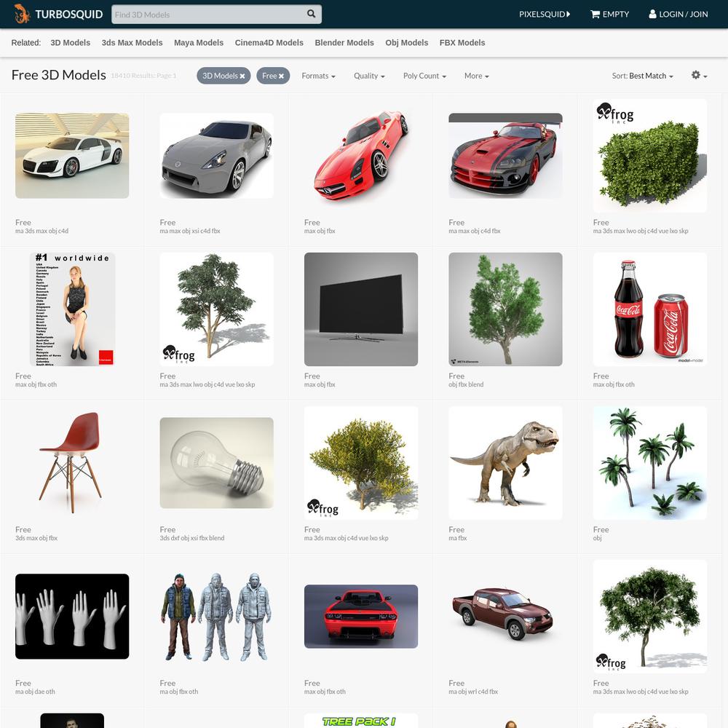Open the light bulb model thumbnail

click(216, 463)
